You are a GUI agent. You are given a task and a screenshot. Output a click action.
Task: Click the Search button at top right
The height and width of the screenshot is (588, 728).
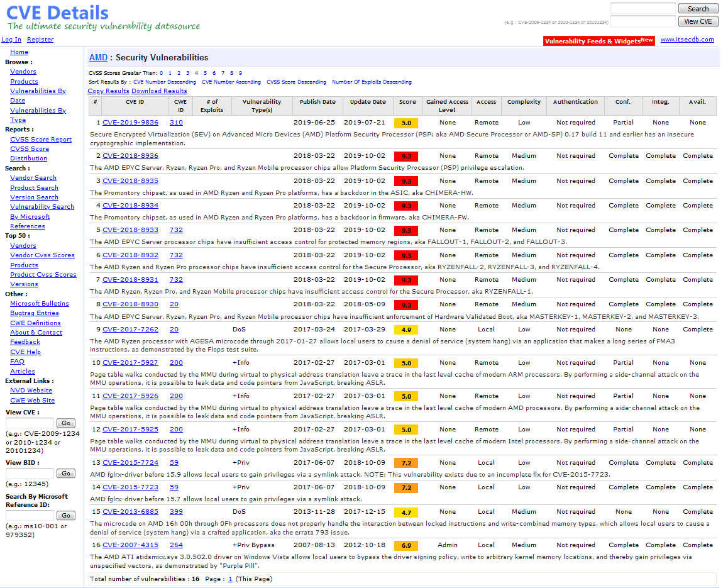[698, 9]
